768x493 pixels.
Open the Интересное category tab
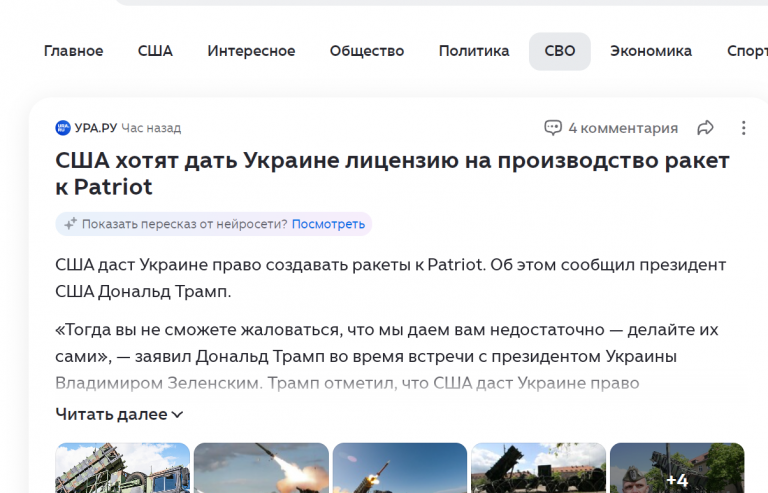pos(251,51)
